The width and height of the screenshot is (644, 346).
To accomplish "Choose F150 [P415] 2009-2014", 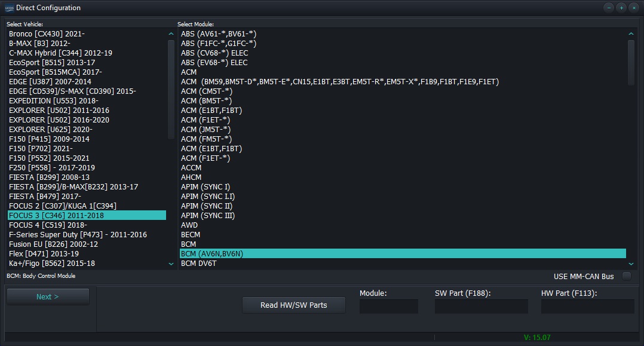I will click(x=87, y=139).
